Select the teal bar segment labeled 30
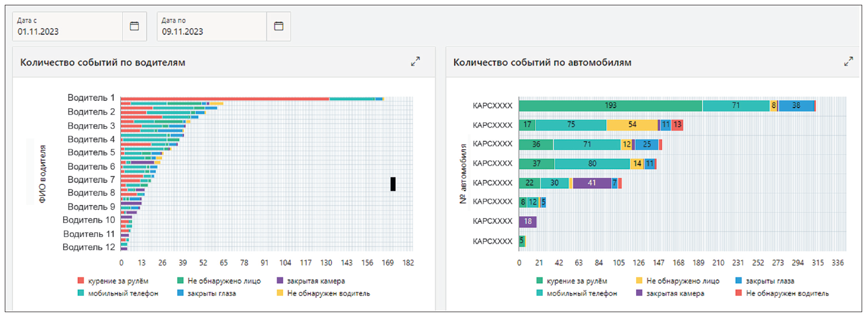868x318 pixels. tap(555, 183)
